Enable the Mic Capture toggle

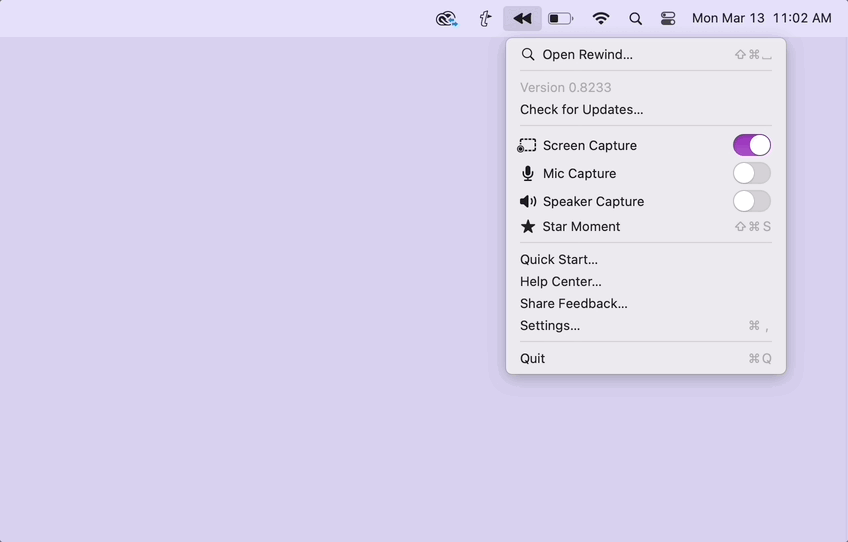pyautogui.click(x=752, y=173)
